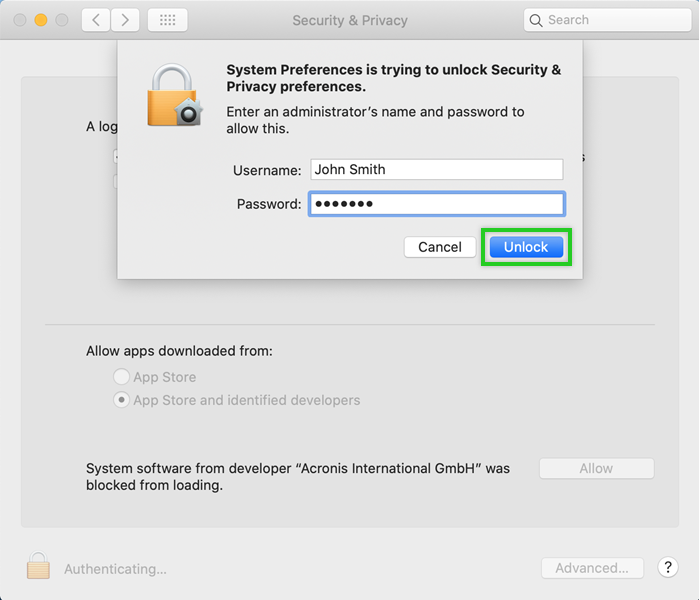Image resolution: width=700 pixels, height=600 pixels.
Task: Open the show-all grid view
Action: [x=167, y=20]
